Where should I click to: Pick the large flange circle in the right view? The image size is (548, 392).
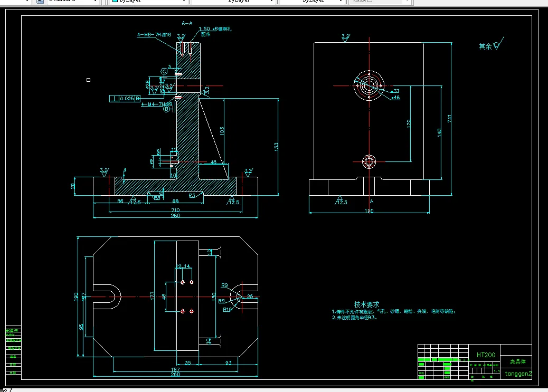[x=369, y=85]
